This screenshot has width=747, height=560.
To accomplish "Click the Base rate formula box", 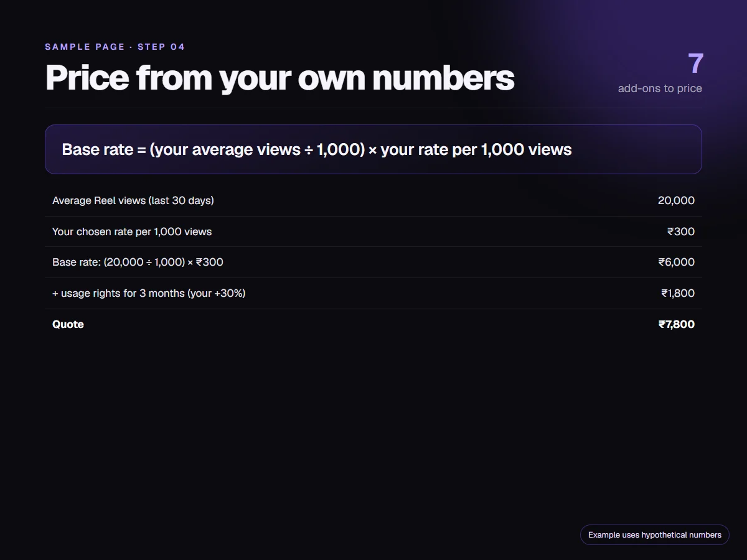I will click(374, 149).
